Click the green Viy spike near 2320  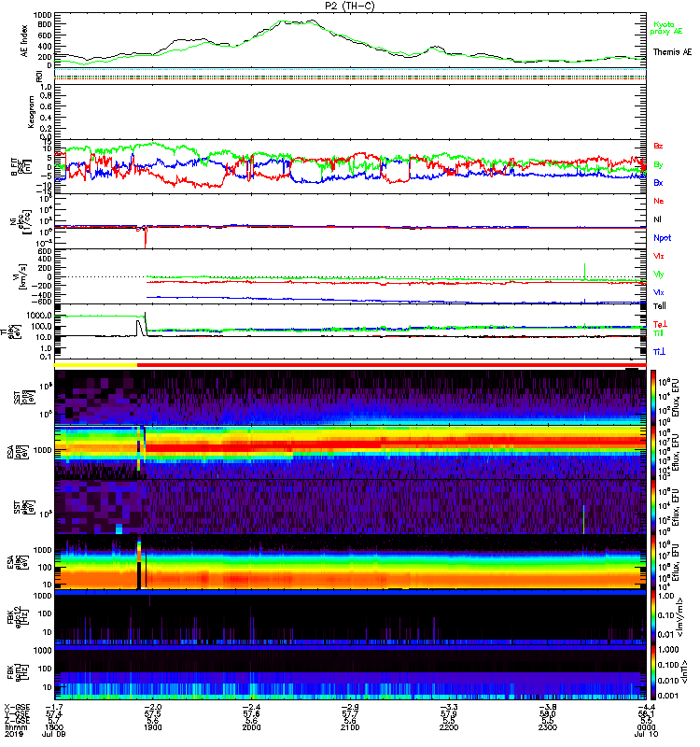(x=585, y=271)
